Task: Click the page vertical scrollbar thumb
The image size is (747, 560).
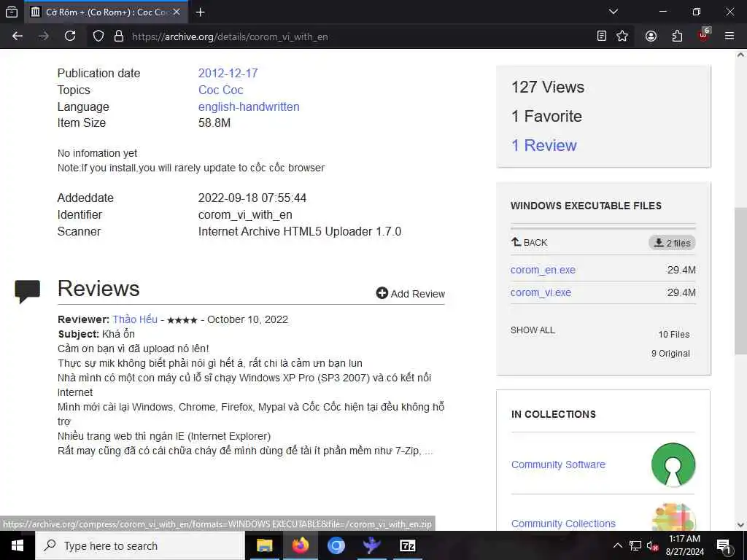Action: [740, 281]
